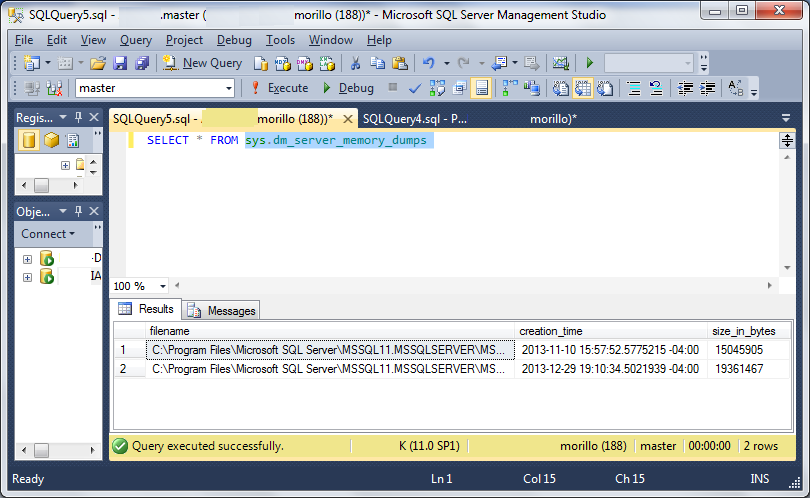Open the master database dropdown
810x498 pixels.
point(229,88)
